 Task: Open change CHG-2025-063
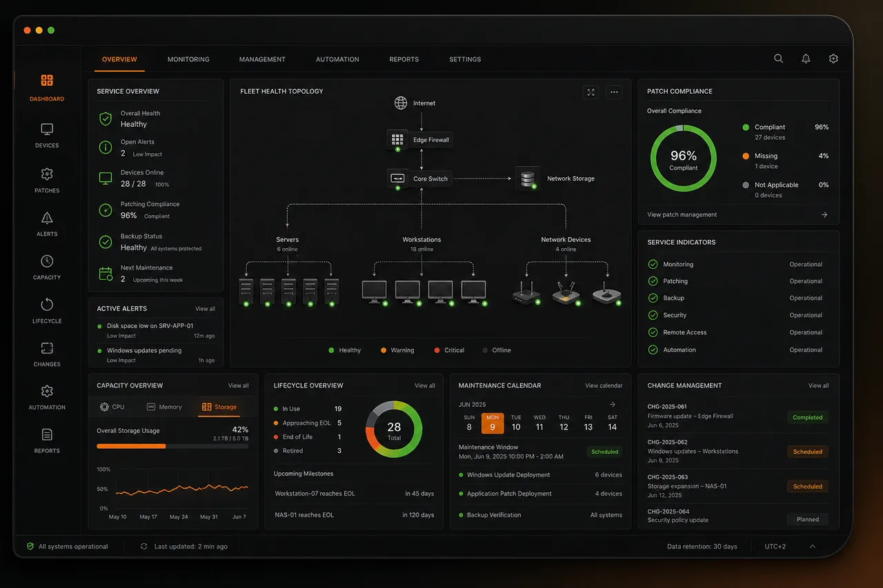pos(738,486)
